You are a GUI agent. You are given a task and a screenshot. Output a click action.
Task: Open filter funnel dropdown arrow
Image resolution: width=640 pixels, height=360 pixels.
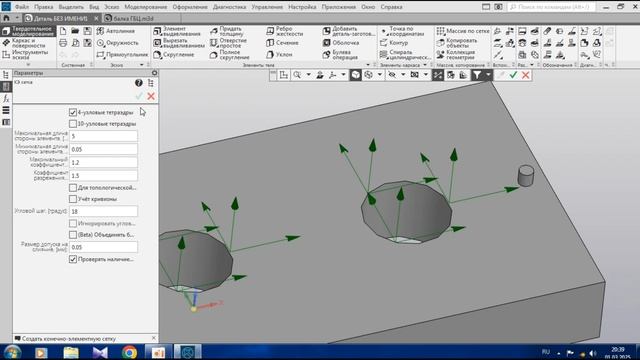(x=488, y=75)
